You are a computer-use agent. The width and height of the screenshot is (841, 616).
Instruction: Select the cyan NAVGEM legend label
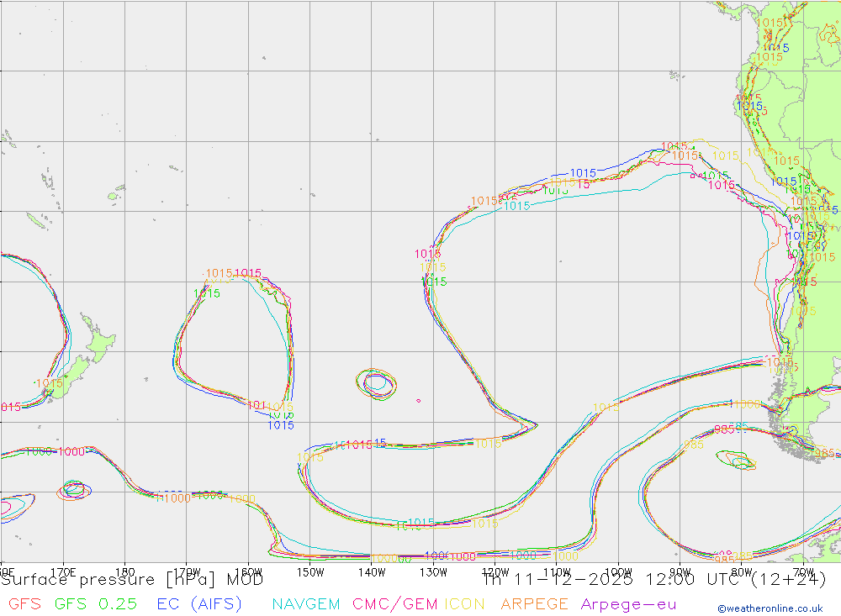(306, 604)
